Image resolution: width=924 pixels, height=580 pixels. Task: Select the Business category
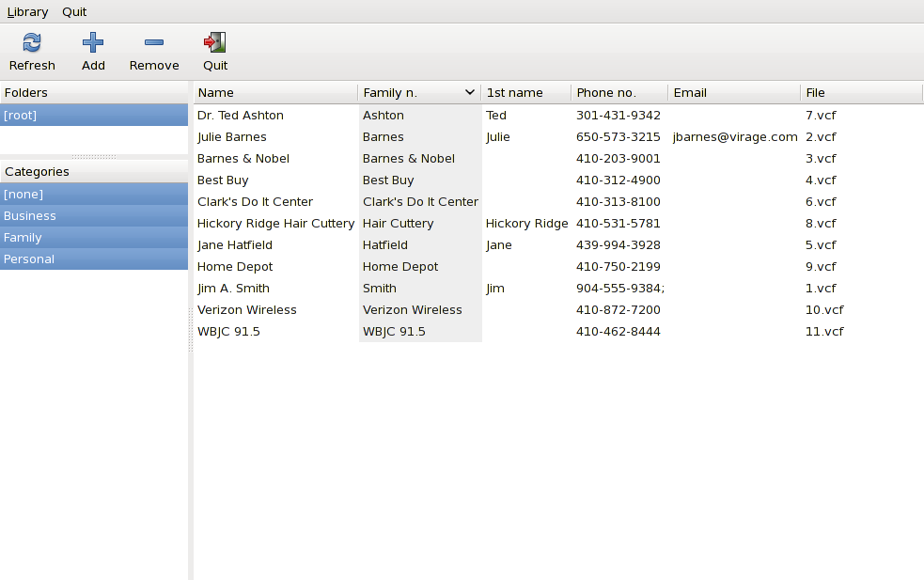point(94,215)
